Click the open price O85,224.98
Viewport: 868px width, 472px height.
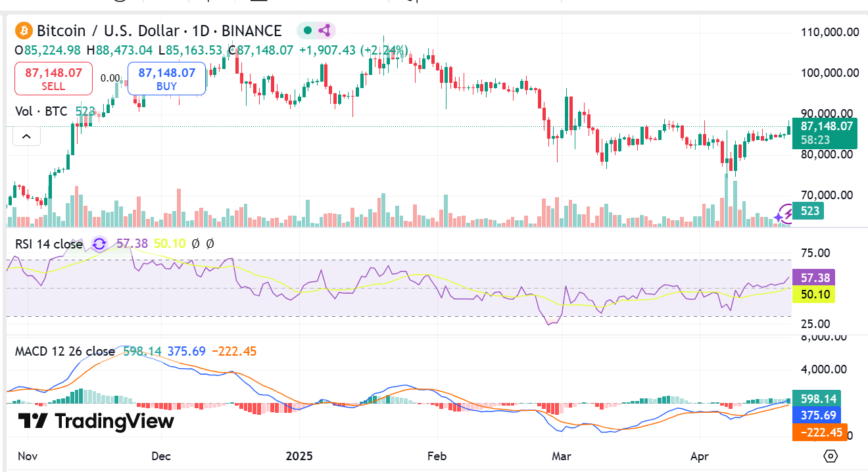tap(48, 50)
